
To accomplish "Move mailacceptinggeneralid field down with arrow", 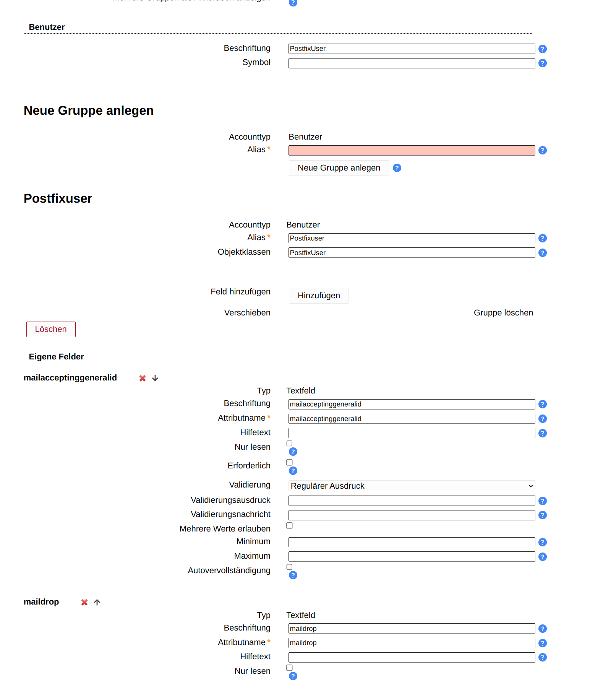I will (155, 378).
